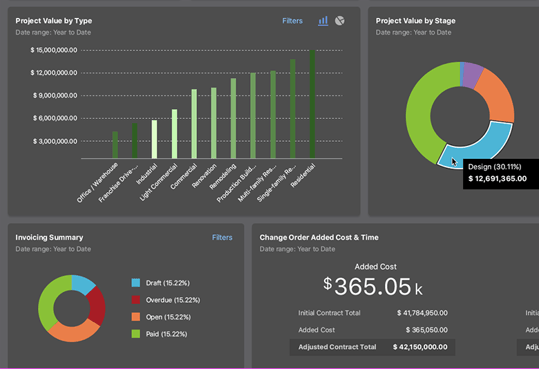This screenshot has width=539, height=369.
Task: Select the Production Build bar
Action: pyautogui.click(x=253, y=116)
